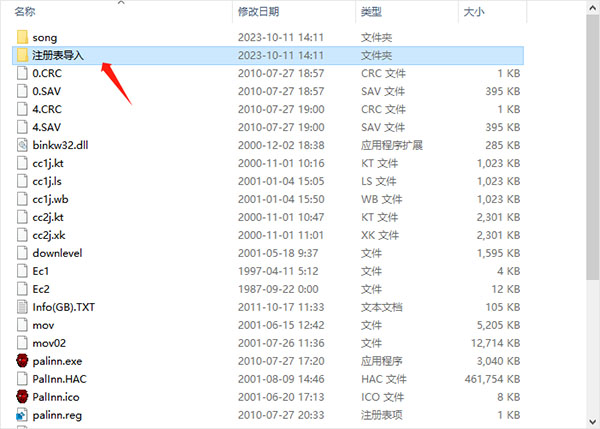
Task: Select the 0.CRC file icon
Action: pos(22,73)
